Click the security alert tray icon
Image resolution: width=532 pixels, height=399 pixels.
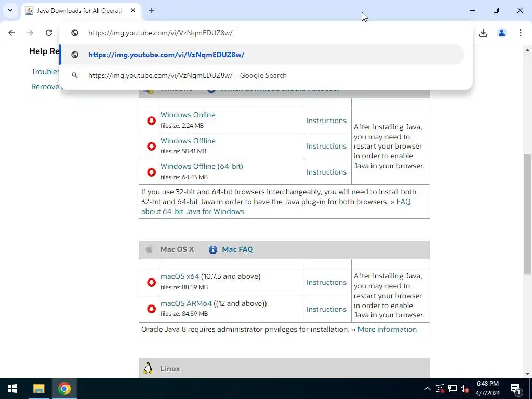click(x=440, y=389)
